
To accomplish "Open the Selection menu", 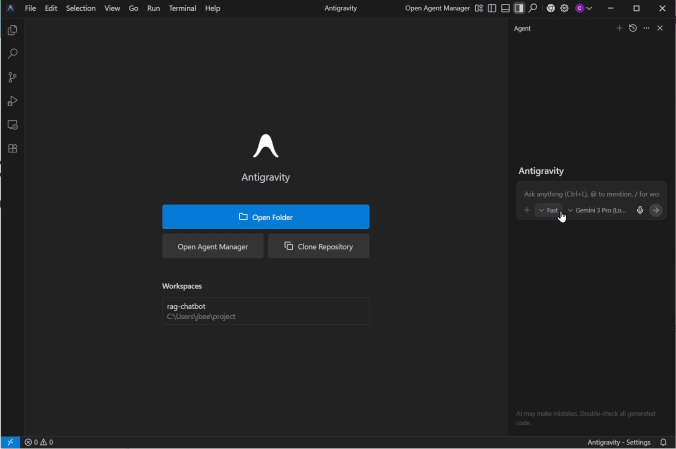I will (x=81, y=8).
